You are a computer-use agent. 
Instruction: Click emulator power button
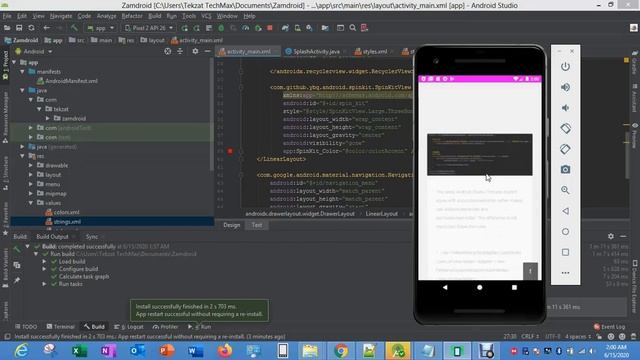565,67
